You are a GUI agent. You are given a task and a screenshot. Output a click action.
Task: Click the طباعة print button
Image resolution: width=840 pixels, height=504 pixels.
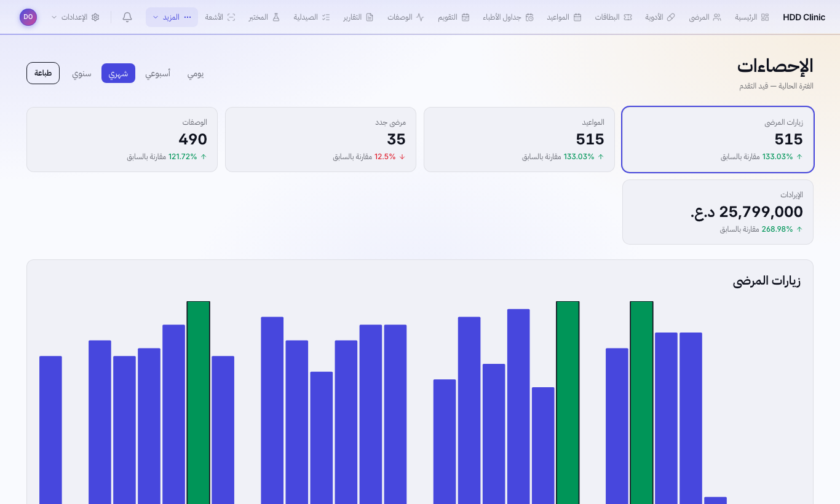point(43,73)
